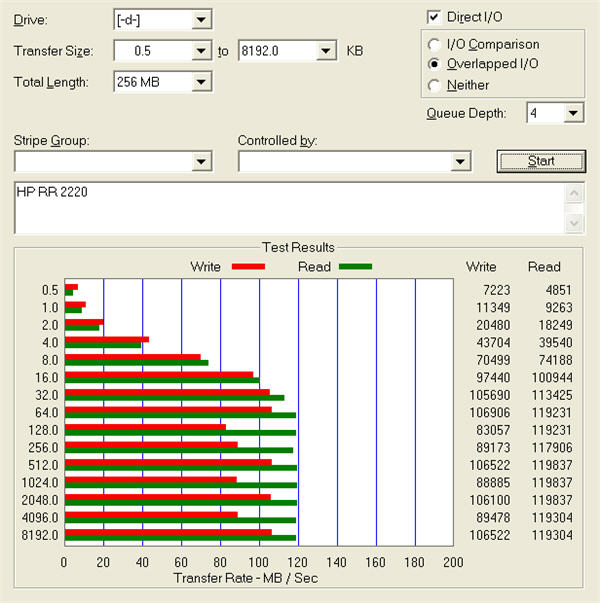
Task: Click the 4096.0 transfer size row label
Action: [40, 518]
